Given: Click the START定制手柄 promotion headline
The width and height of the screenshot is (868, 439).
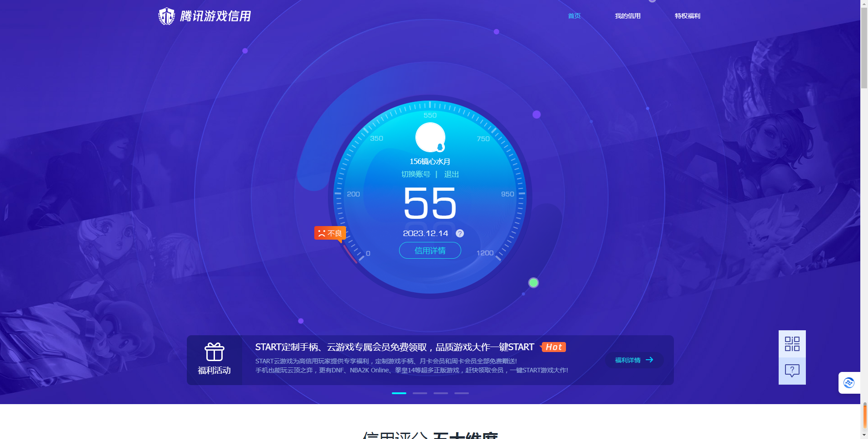Looking at the screenshot, I should (x=395, y=347).
